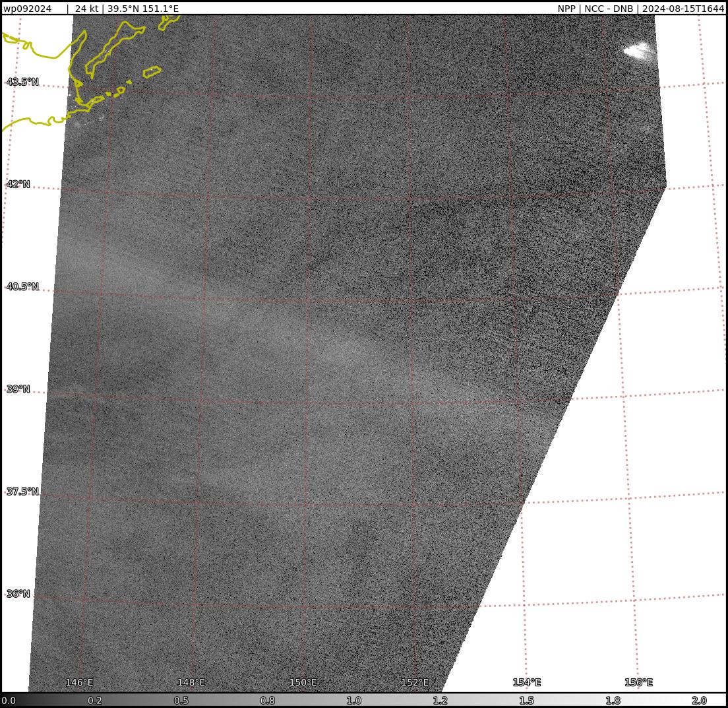Click the 40.5°N latitude label

pyautogui.click(x=22, y=287)
